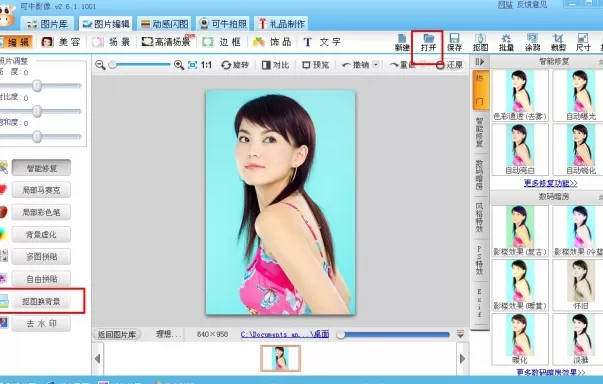Click the 返回图片库 button

click(117, 334)
